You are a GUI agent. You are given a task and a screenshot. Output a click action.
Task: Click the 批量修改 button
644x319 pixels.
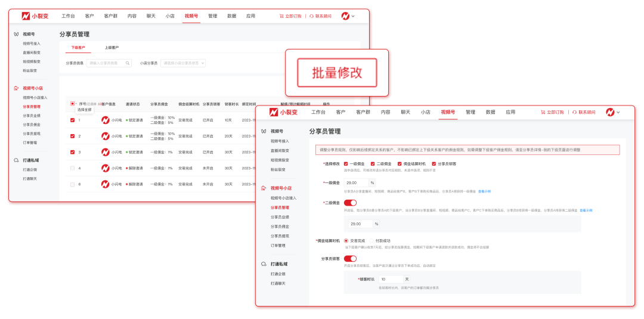tap(337, 73)
